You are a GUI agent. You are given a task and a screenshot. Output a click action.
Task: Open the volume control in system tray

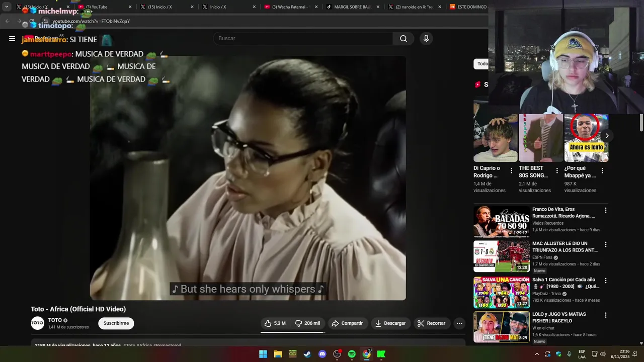pyautogui.click(x=603, y=354)
